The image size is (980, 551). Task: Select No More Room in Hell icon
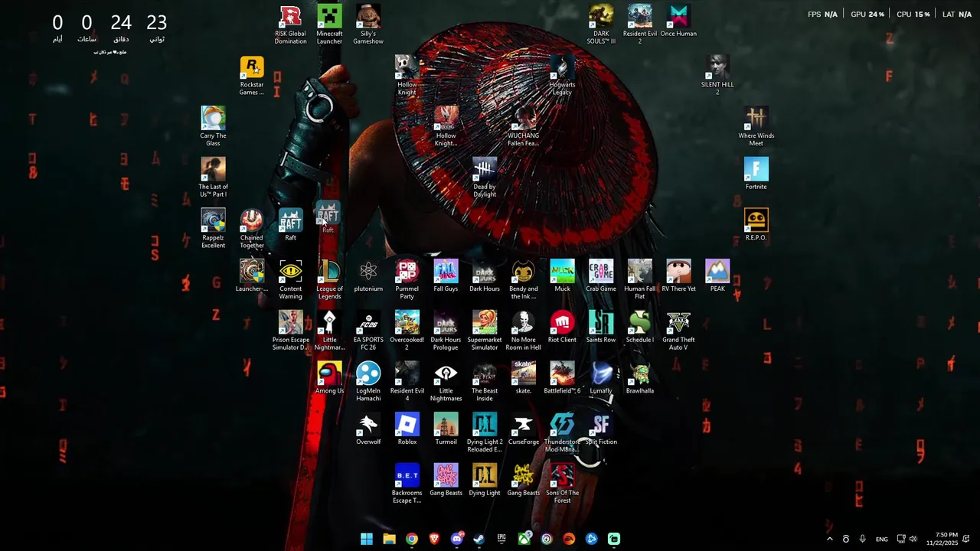pos(524,331)
